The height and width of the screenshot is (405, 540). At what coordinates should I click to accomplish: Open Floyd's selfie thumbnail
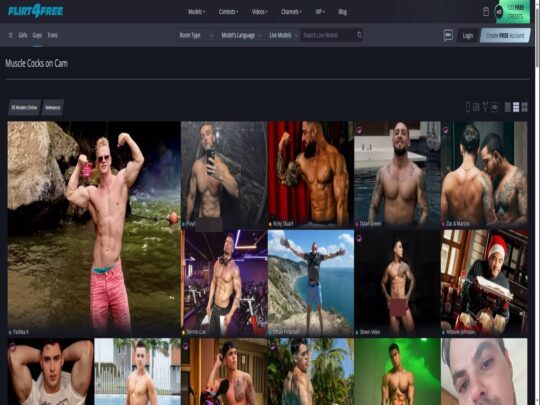(224, 174)
